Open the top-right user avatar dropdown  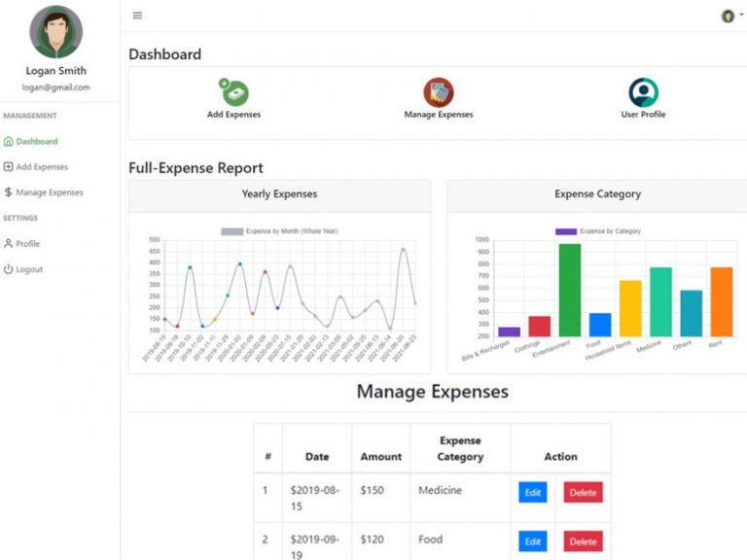(729, 16)
